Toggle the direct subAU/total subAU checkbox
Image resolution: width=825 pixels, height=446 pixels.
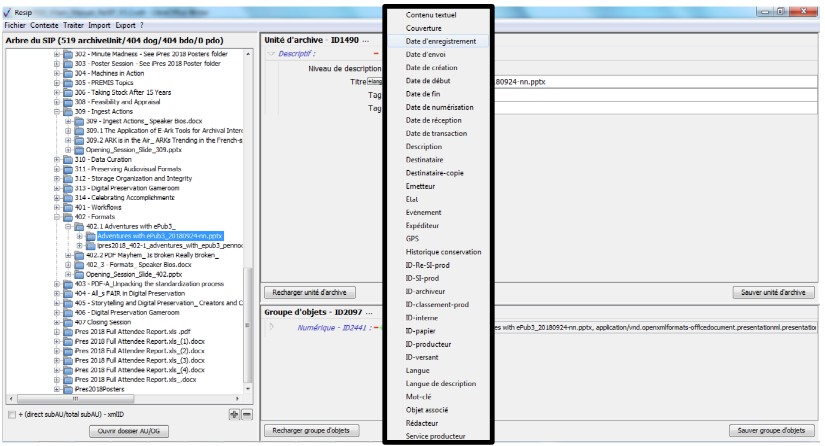tap(11, 414)
